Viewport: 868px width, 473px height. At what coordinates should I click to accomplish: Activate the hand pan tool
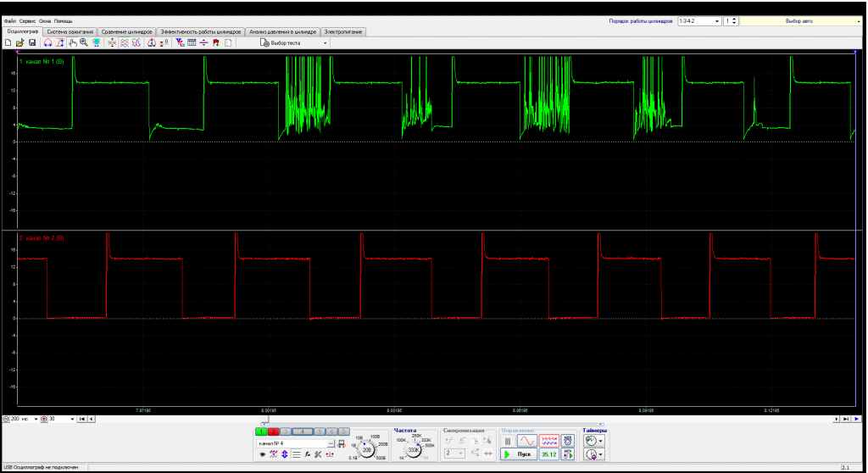coord(73,42)
